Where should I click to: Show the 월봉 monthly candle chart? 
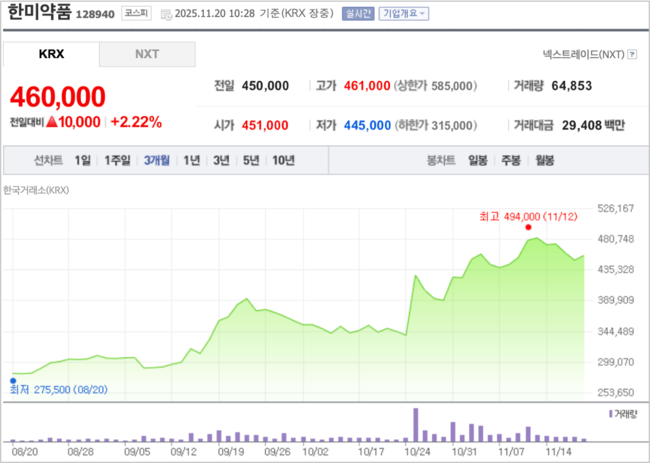point(544,160)
